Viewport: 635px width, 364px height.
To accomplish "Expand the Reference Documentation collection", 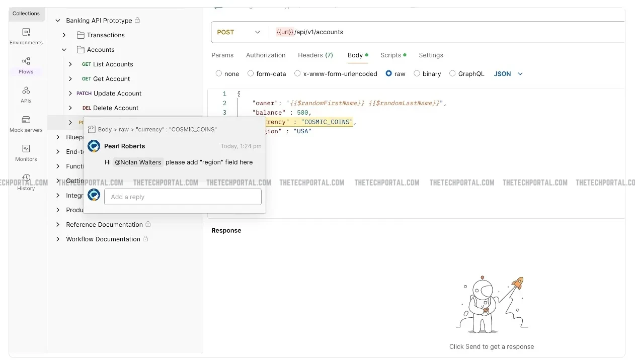I will (x=58, y=225).
